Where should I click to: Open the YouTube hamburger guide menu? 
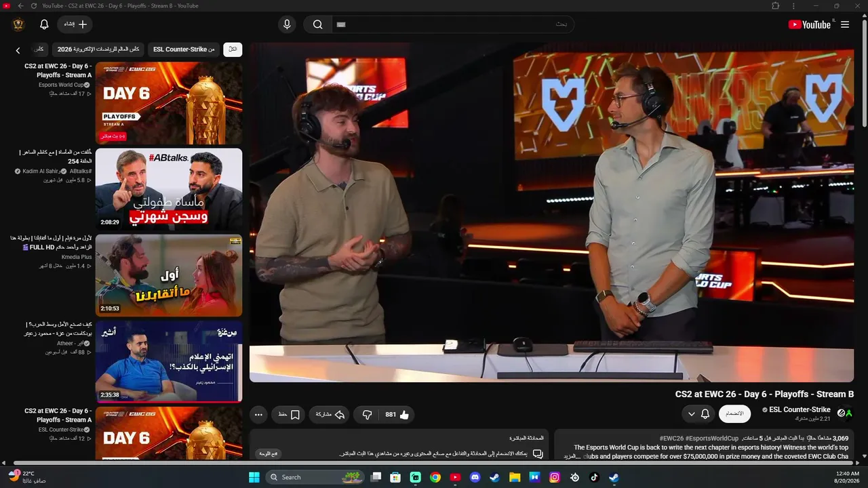coord(845,24)
